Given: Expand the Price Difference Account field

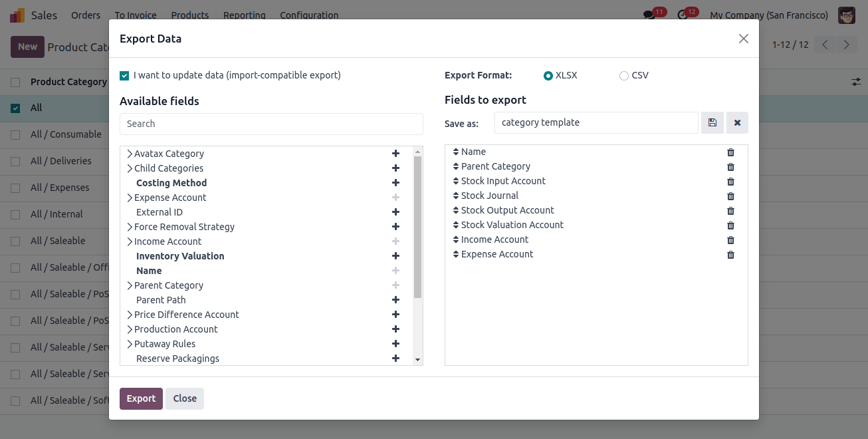Looking at the screenshot, I should 129,315.
